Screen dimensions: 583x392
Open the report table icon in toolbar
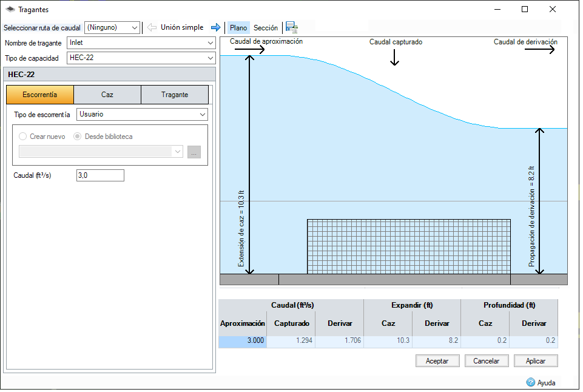[292, 27]
